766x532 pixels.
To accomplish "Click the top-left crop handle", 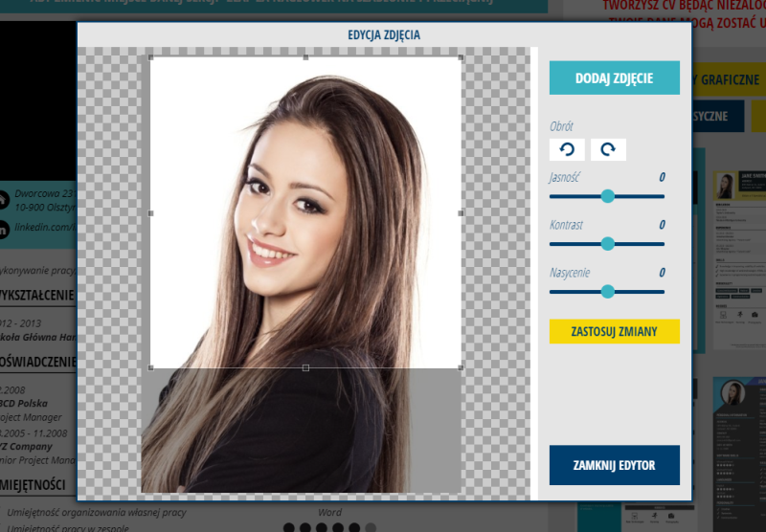I will pos(151,58).
